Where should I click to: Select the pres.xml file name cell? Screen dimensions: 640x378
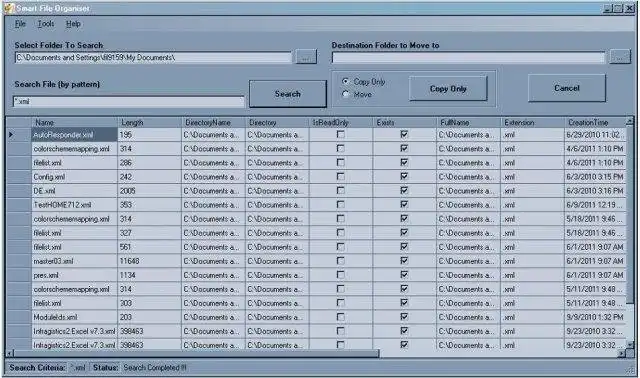[74, 275]
